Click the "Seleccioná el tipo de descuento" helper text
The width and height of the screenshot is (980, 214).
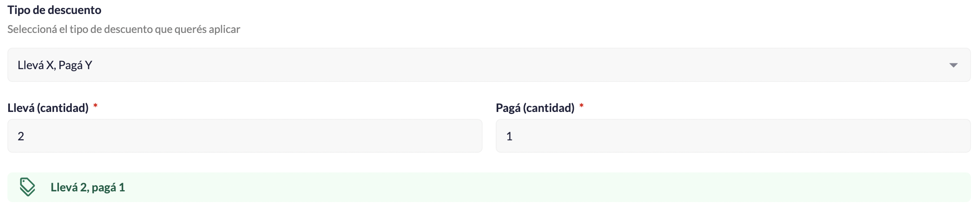pos(124,29)
